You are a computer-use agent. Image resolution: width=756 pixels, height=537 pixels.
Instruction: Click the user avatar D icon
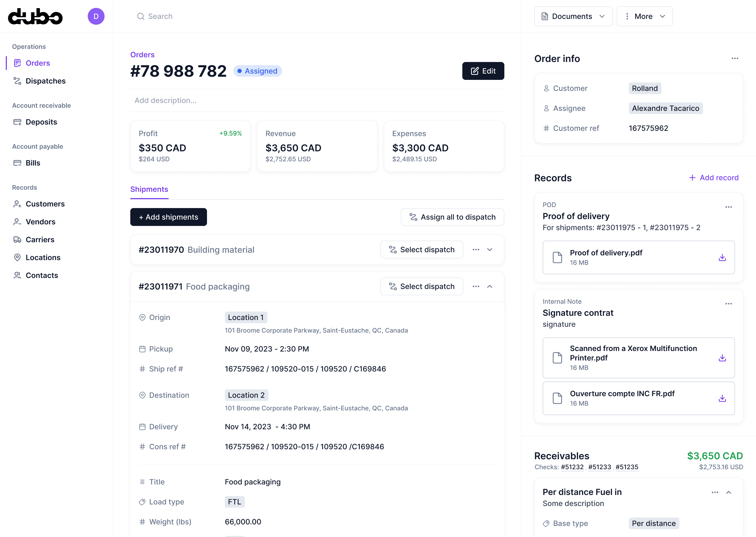point(96,16)
